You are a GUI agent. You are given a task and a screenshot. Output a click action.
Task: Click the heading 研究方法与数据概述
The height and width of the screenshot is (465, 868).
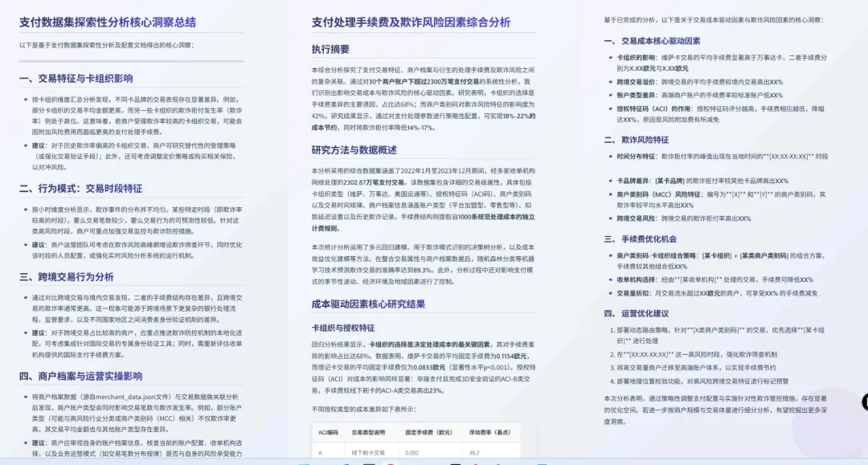(x=354, y=150)
